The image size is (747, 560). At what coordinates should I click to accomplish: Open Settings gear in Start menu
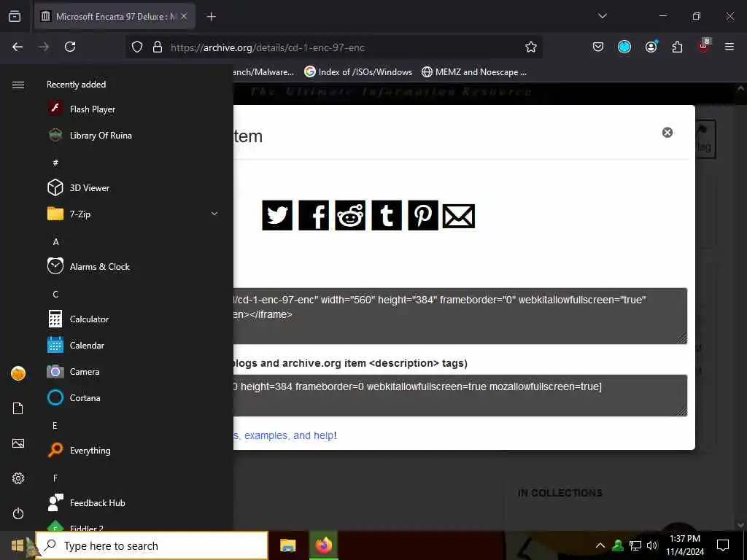click(x=18, y=478)
